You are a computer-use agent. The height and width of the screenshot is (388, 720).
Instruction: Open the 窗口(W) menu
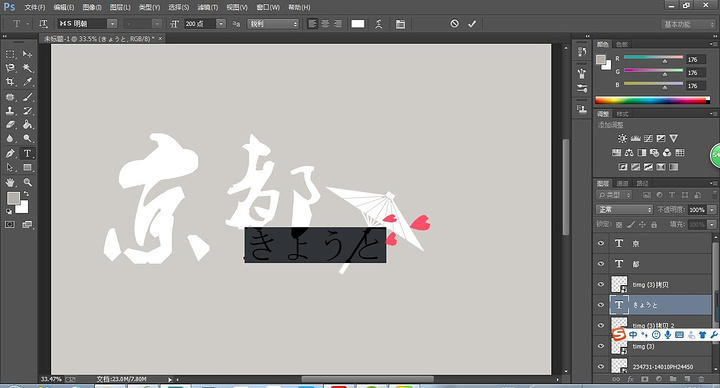[268, 7]
